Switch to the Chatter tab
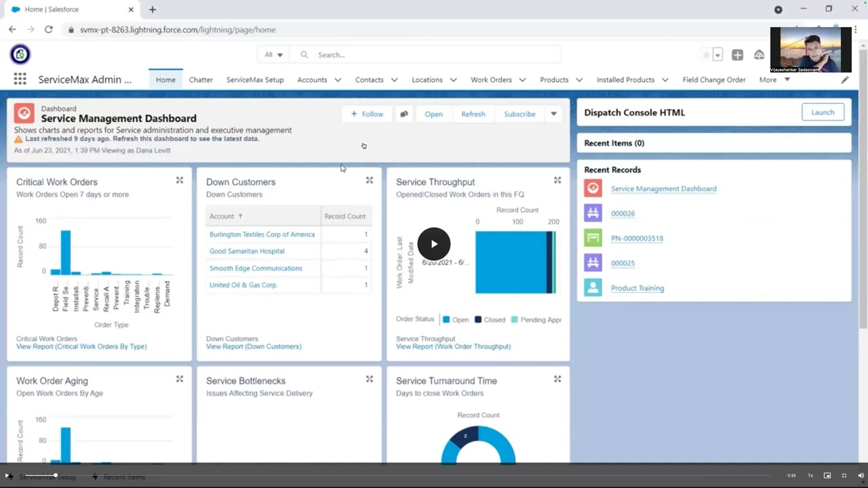868x488 pixels. [x=201, y=80]
